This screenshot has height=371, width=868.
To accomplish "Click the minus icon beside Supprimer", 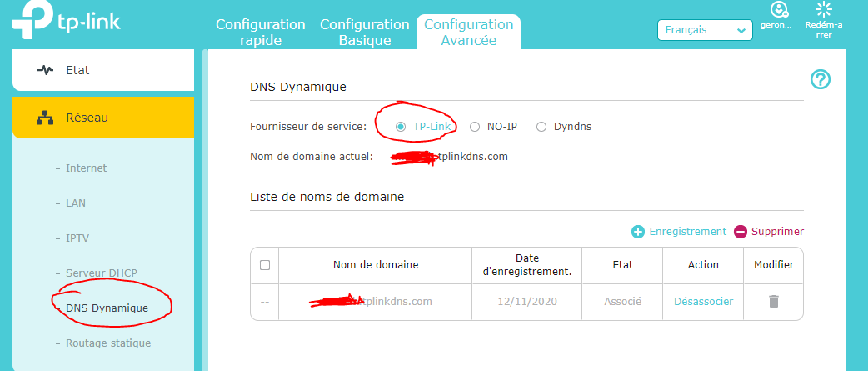I will click(x=741, y=232).
